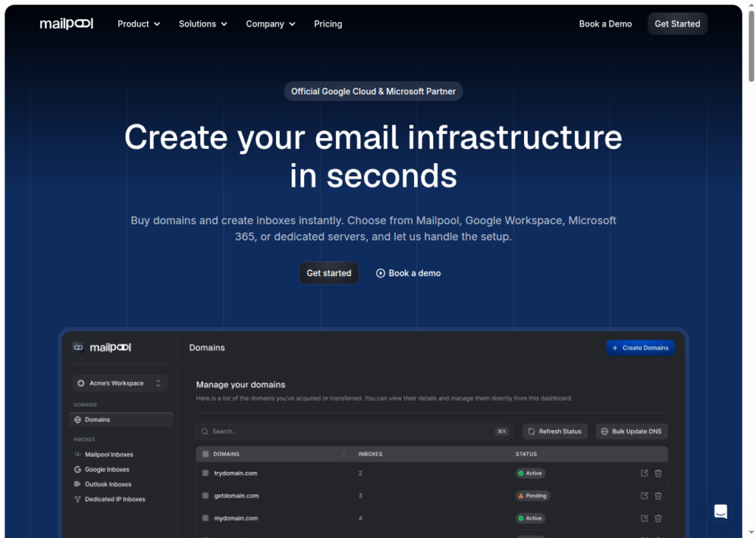Screen dimensions: 756x538
Task: Click the search magnifier icon
Action: tap(205, 432)
